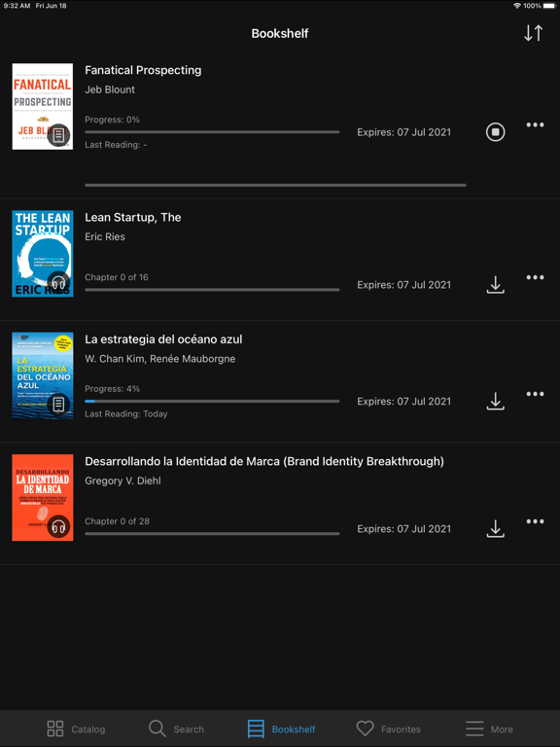The width and height of the screenshot is (560, 747).
Task: Open more options for Lean Startup
Action: click(535, 277)
